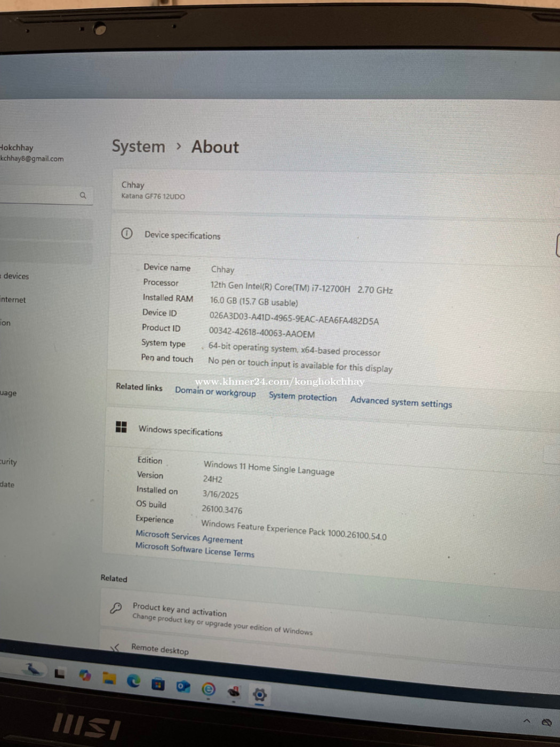Click Remote desktop icon
The width and height of the screenshot is (560, 747).
tap(115, 647)
